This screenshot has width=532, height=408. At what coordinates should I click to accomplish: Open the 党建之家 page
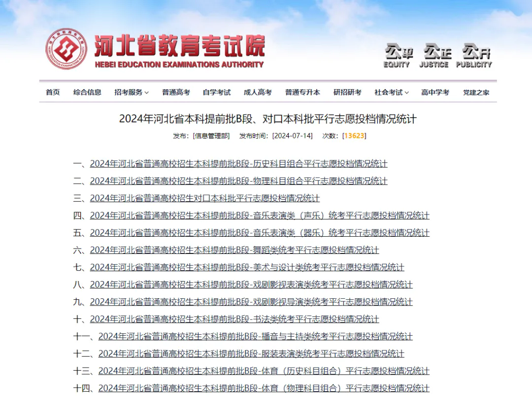tap(476, 92)
